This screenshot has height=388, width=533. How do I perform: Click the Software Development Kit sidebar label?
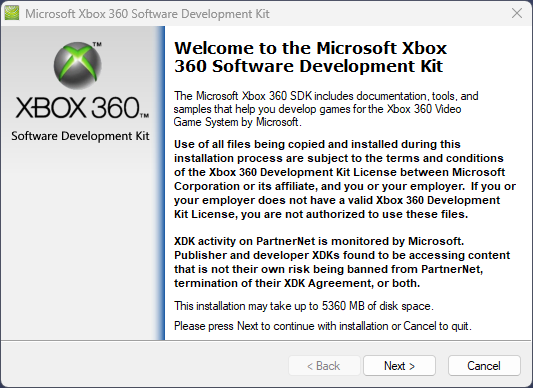pyautogui.click(x=80, y=136)
